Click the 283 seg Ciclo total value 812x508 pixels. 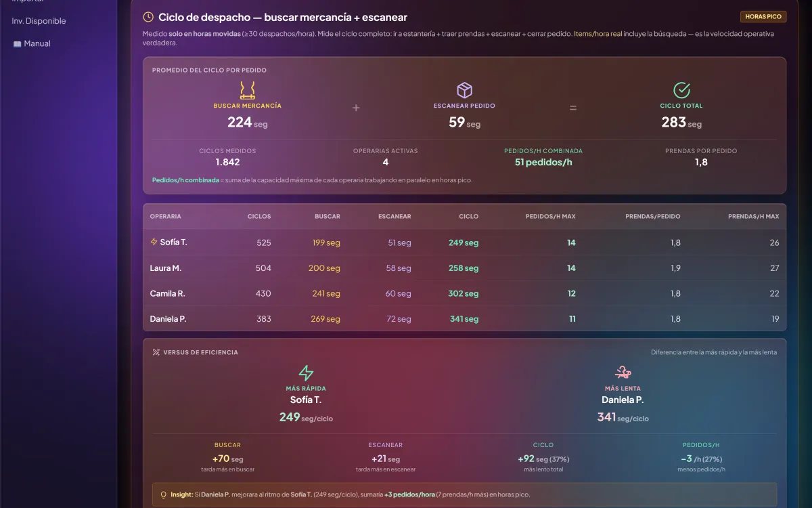click(x=681, y=123)
